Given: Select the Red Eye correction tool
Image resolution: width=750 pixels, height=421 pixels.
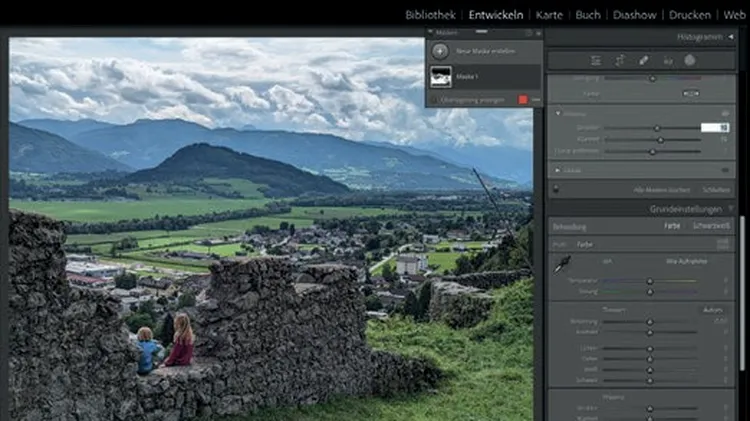Looking at the screenshot, I should [667, 60].
